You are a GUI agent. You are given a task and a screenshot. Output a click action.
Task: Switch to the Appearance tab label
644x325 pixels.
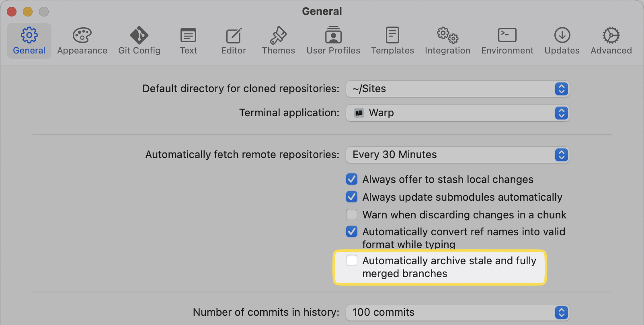(x=82, y=51)
